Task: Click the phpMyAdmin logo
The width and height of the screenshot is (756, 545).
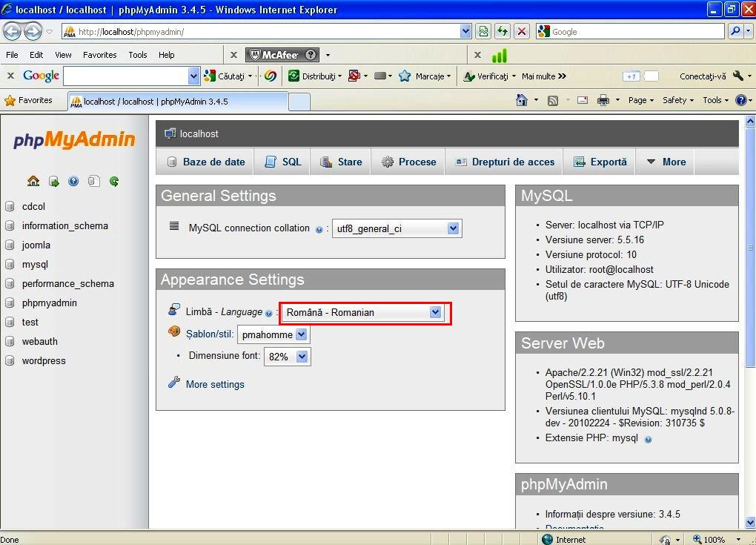Action: [x=74, y=139]
